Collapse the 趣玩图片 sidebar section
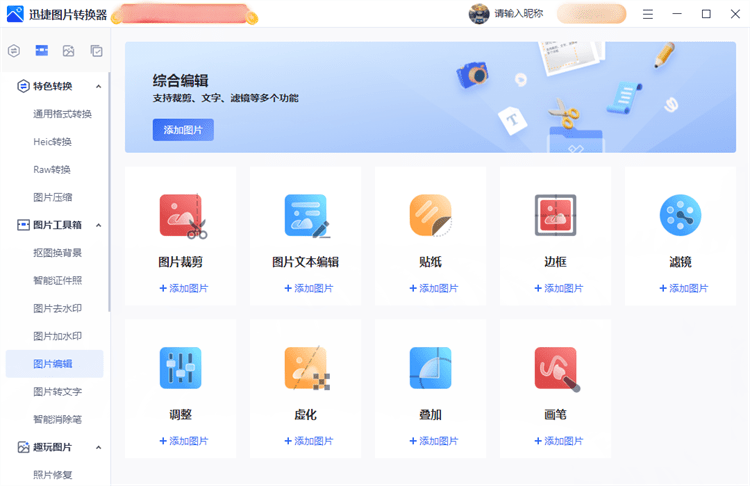Viewport: 750px width, 486px height. click(98, 447)
